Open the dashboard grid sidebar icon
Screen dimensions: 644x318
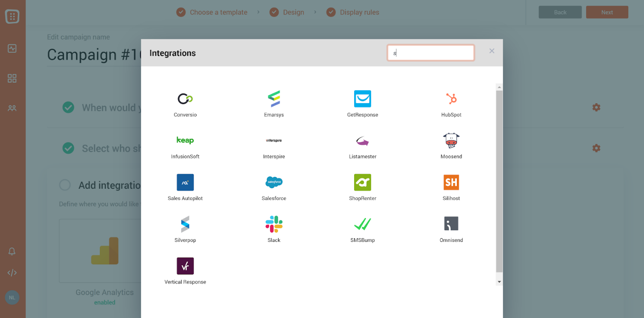click(12, 78)
